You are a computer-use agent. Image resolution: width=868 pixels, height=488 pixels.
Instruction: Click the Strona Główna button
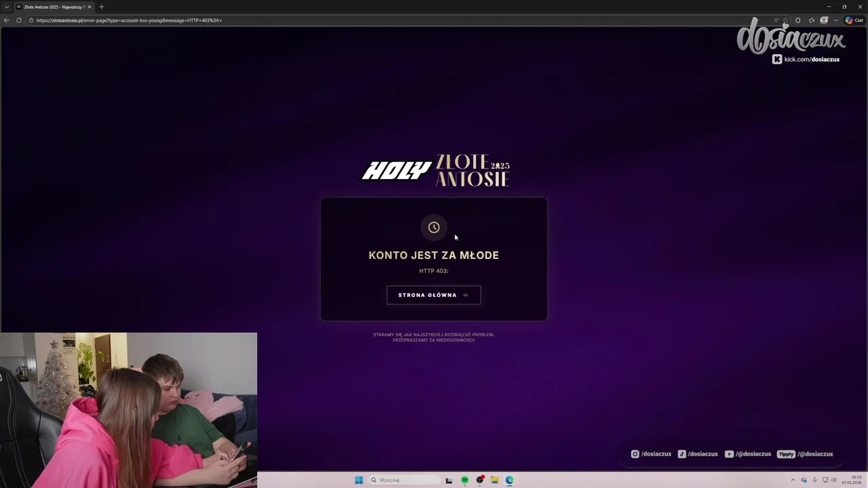pos(433,295)
